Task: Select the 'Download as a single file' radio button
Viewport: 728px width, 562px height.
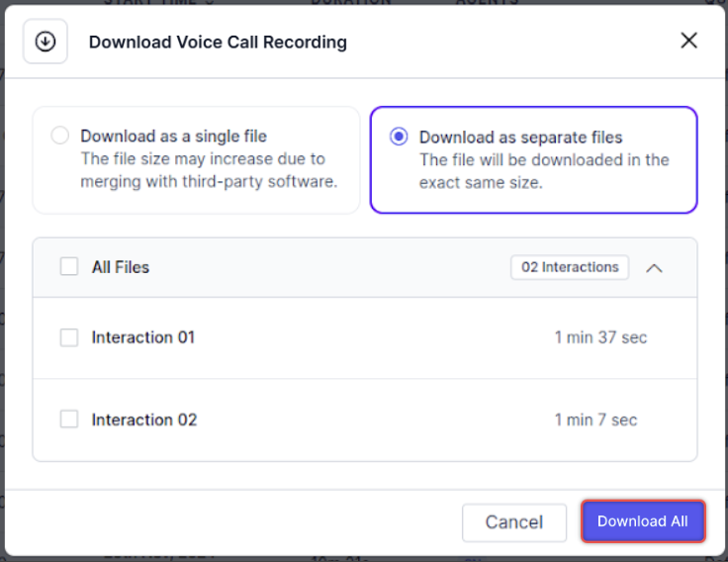Action: click(x=60, y=136)
